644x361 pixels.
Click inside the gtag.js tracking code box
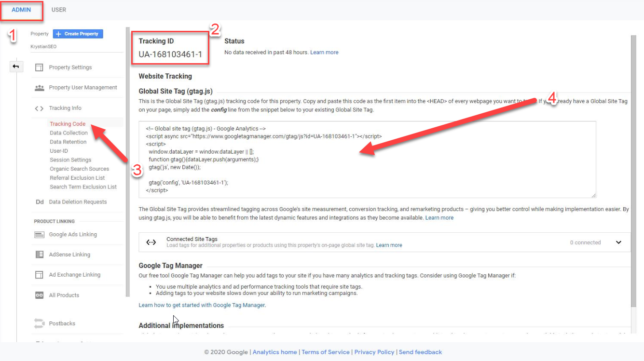click(x=367, y=160)
